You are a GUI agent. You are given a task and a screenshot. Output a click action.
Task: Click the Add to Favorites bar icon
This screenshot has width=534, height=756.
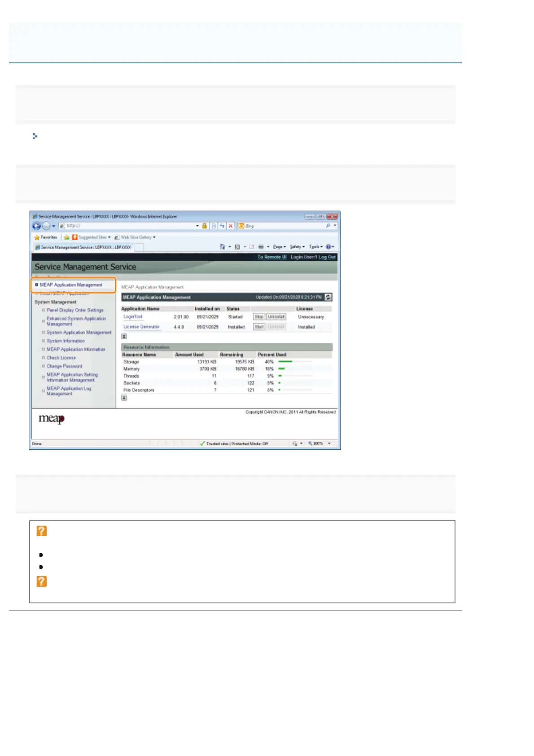coord(66,237)
